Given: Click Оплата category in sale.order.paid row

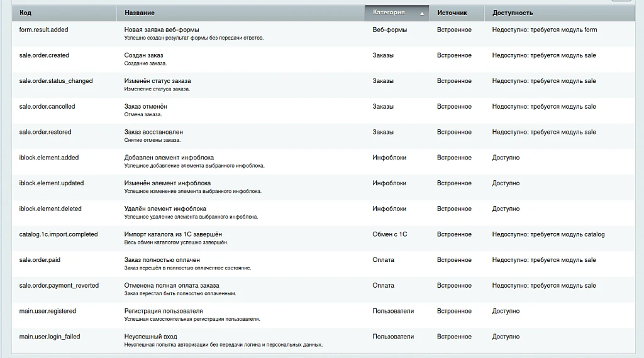Looking at the screenshot, I should tap(383, 260).
